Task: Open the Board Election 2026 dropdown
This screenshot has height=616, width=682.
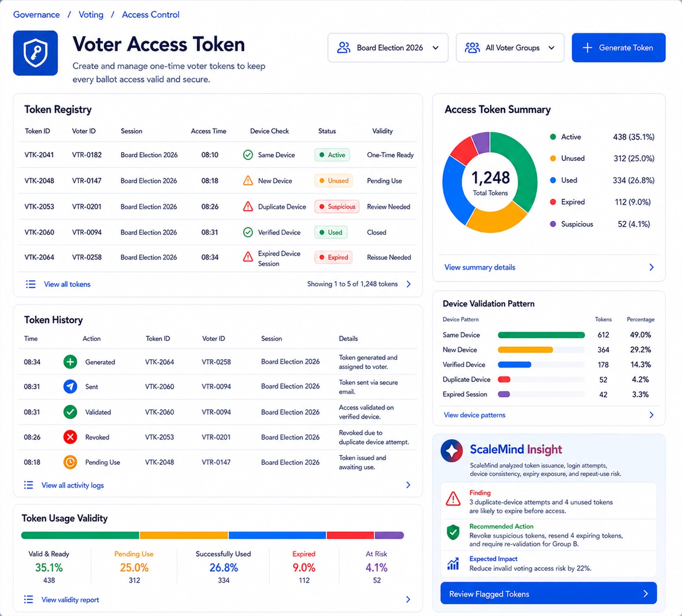Action: [x=388, y=48]
